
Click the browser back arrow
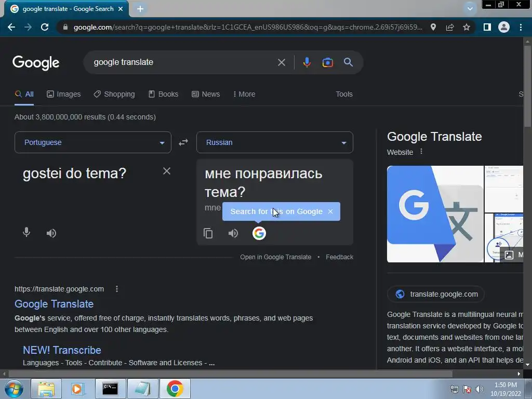[x=11, y=27]
